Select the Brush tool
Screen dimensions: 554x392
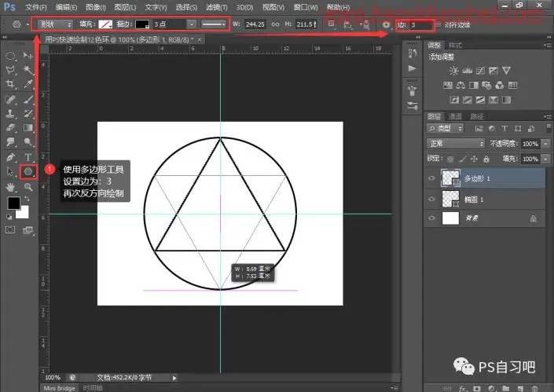(x=28, y=100)
